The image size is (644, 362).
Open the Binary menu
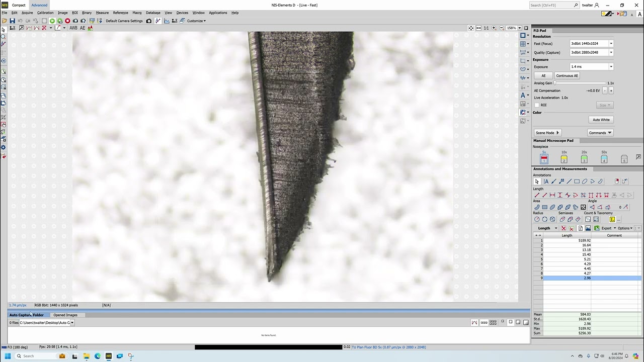(x=87, y=13)
